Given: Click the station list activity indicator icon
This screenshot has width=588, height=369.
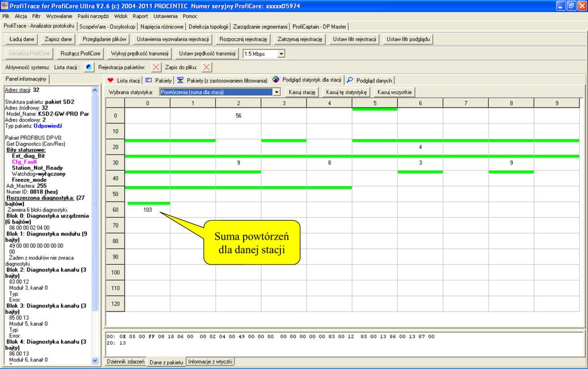Looking at the screenshot, I should [x=88, y=67].
